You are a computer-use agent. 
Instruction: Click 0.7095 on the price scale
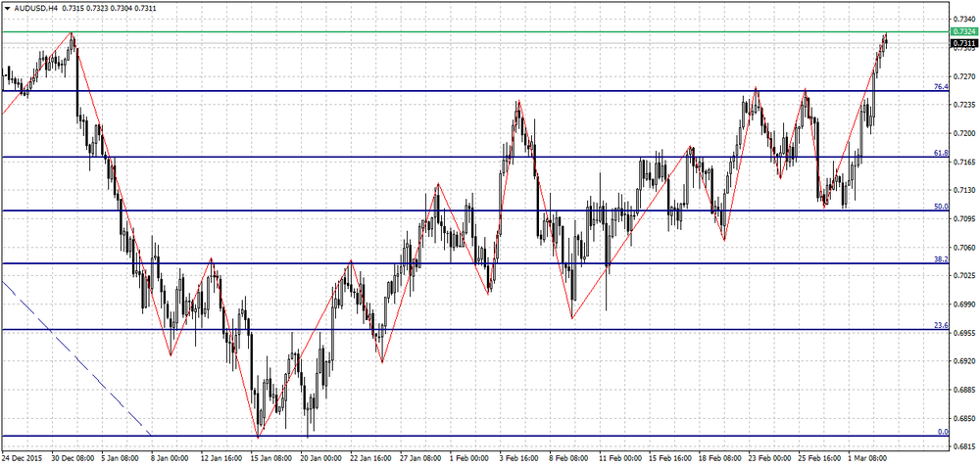click(x=964, y=218)
